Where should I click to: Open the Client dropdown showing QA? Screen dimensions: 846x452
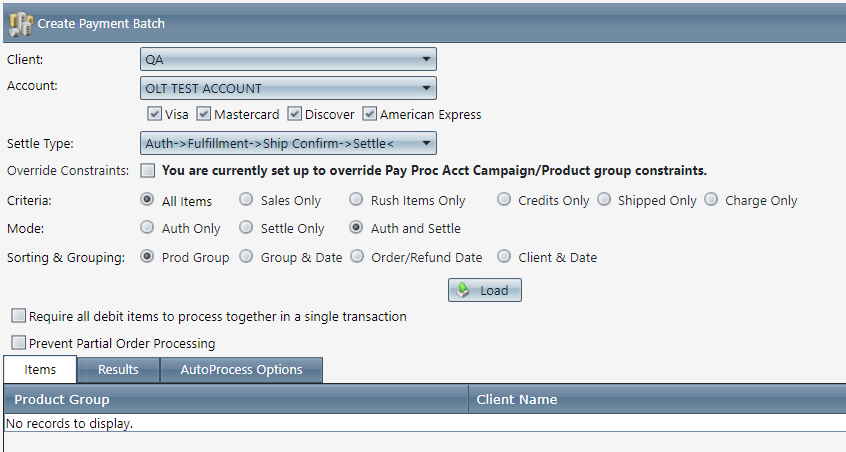pos(288,59)
